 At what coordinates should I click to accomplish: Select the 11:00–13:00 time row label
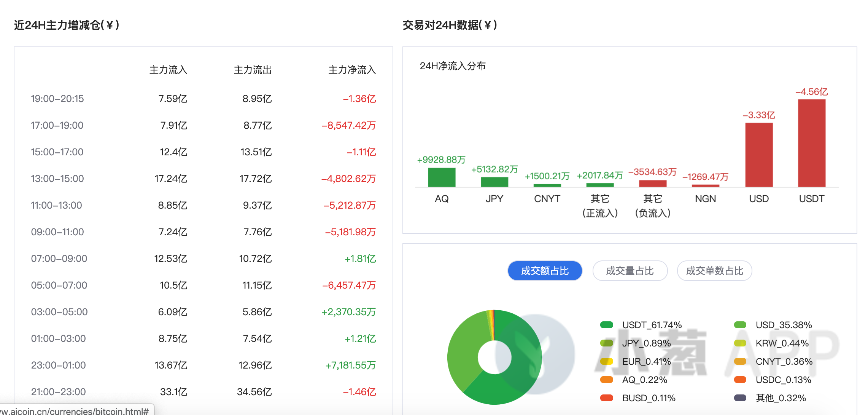(56, 205)
